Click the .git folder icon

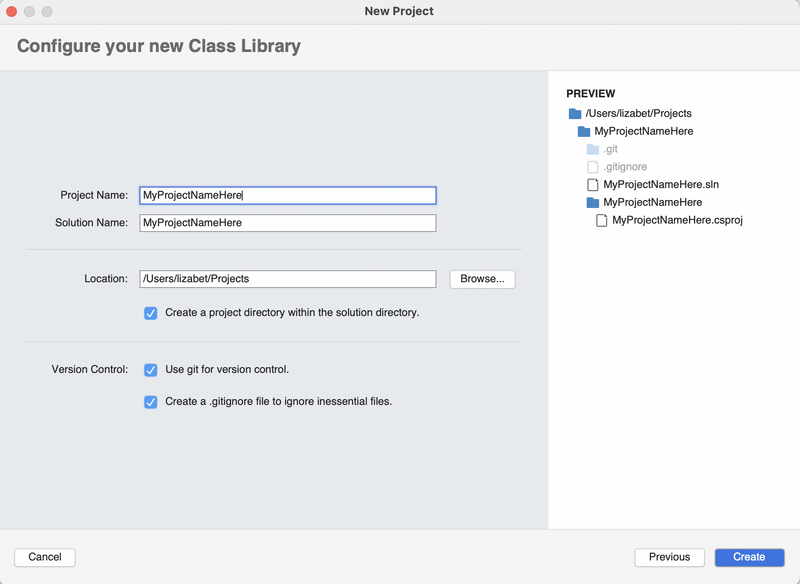(x=592, y=149)
